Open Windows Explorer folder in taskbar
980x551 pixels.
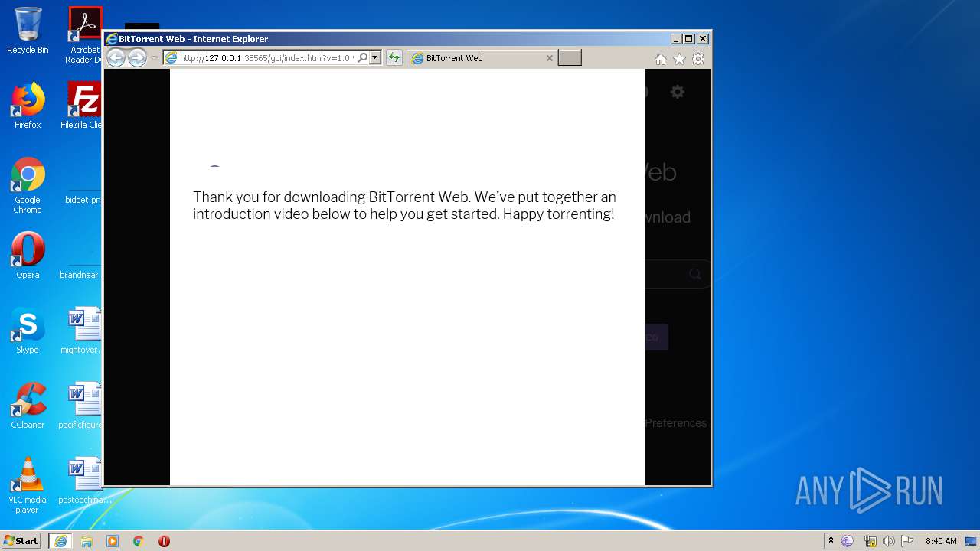(x=87, y=541)
